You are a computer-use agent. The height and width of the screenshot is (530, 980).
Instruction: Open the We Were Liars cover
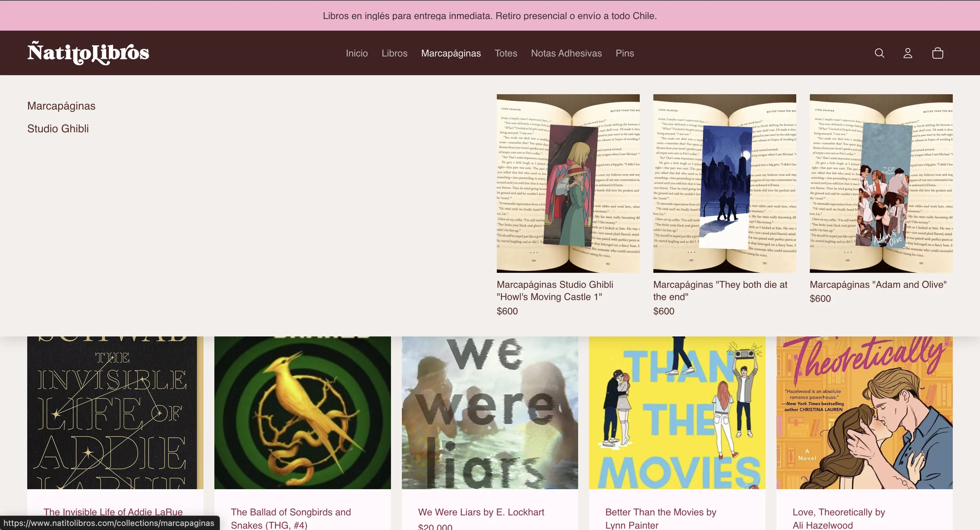(x=490, y=412)
